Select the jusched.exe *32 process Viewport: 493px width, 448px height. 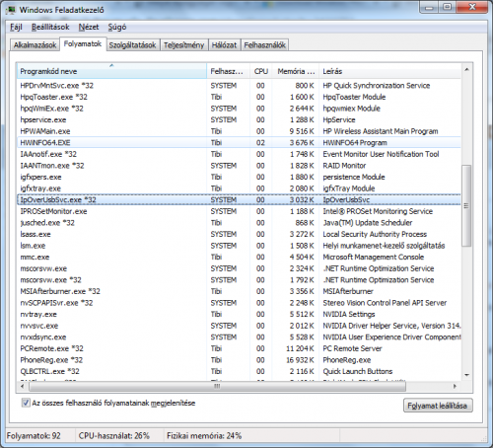(x=239, y=223)
